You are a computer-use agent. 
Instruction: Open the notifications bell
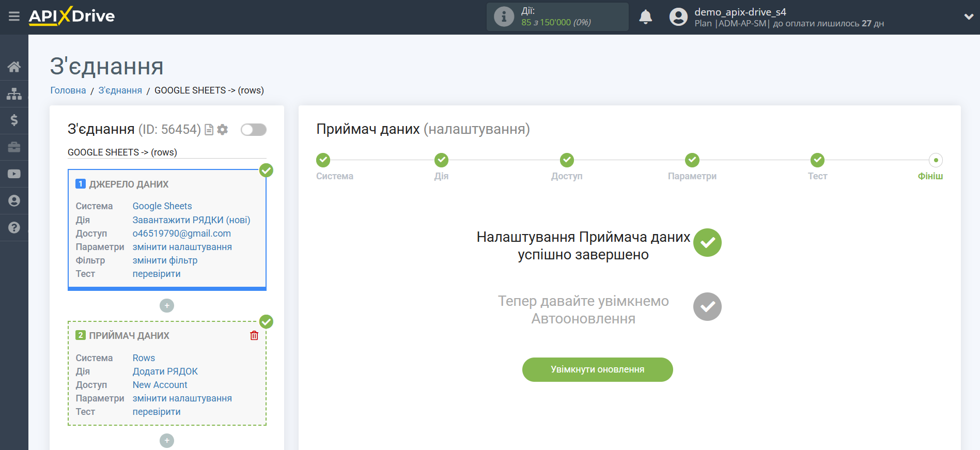tap(645, 17)
